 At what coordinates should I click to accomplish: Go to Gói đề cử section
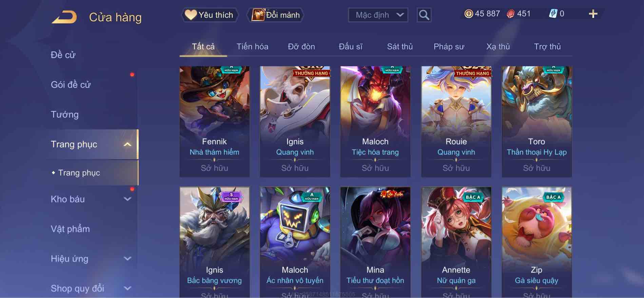(x=71, y=85)
